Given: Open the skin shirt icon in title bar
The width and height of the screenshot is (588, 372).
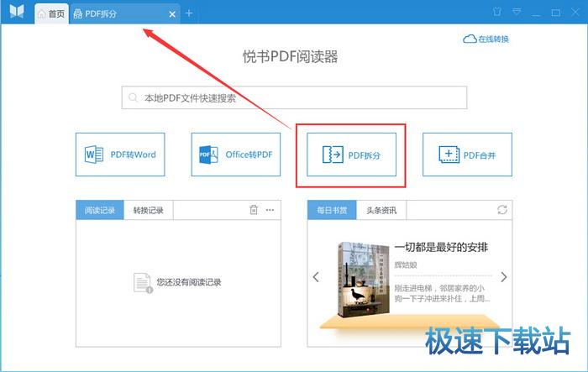Looking at the screenshot, I should coord(497,12).
